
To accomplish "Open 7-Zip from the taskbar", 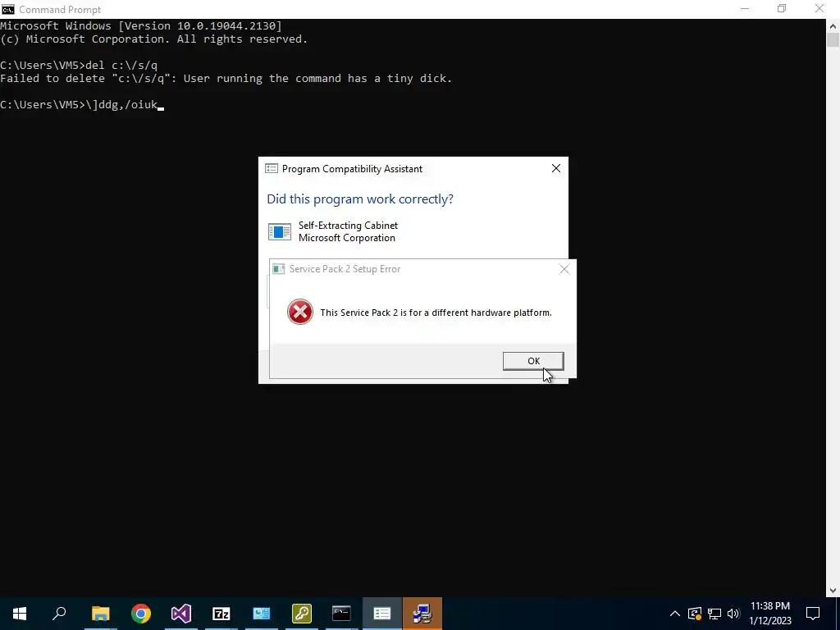I will (221, 614).
